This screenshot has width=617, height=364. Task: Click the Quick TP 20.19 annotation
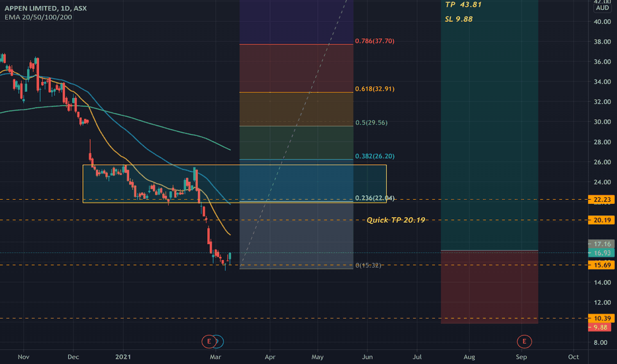(x=396, y=220)
